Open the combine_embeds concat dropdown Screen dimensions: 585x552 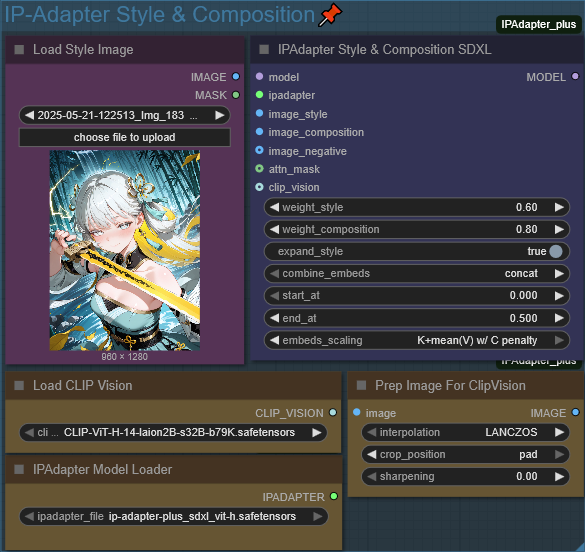[x=417, y=273]
